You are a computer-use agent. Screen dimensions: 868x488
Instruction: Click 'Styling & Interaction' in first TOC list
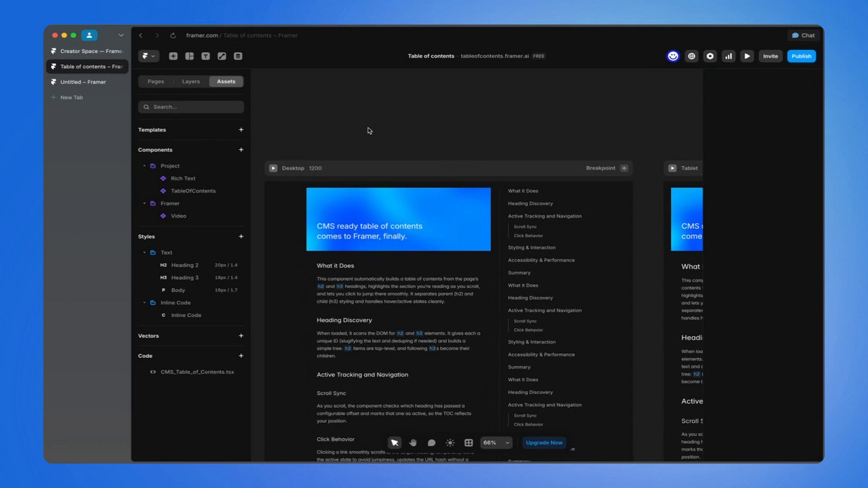[532, 247]
